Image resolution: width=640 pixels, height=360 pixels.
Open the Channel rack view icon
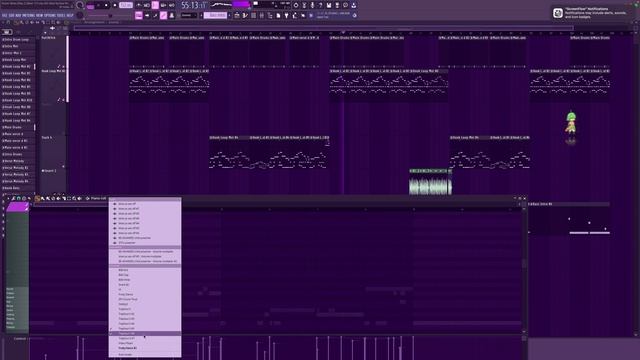click(x=253, y=16)
